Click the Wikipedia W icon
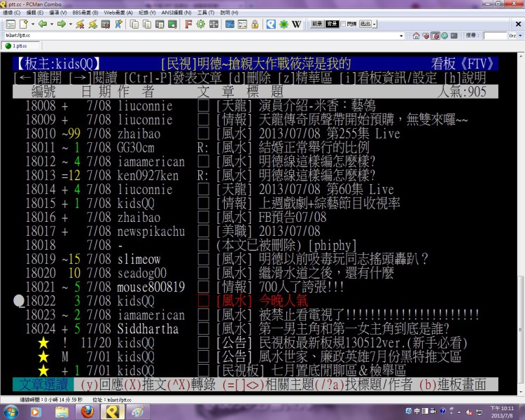Viewport: 525px width, 420px height. [296, 24]
